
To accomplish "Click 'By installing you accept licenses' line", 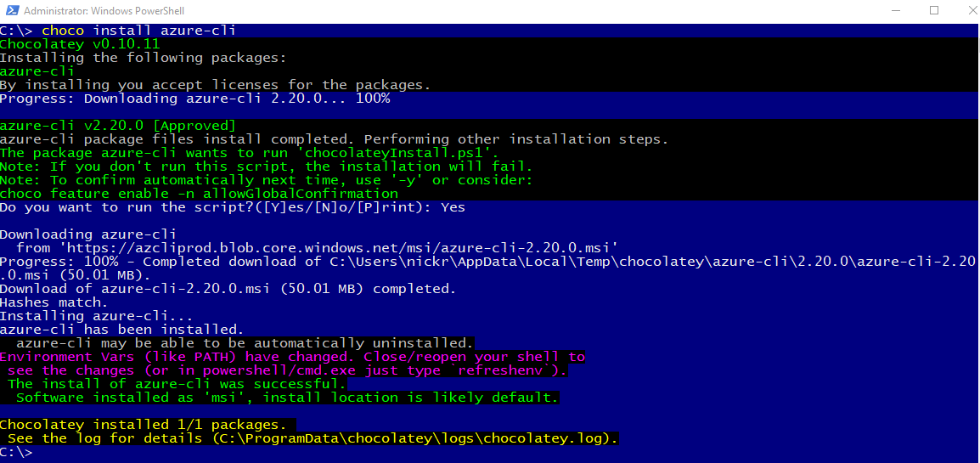I will pyautogui.click(x=215, y=85).
